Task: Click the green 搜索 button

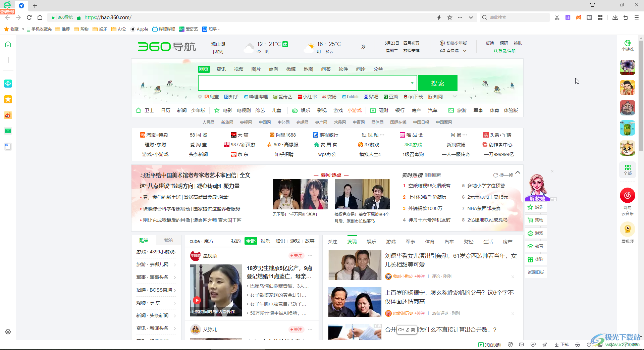Action: point(438,83)
